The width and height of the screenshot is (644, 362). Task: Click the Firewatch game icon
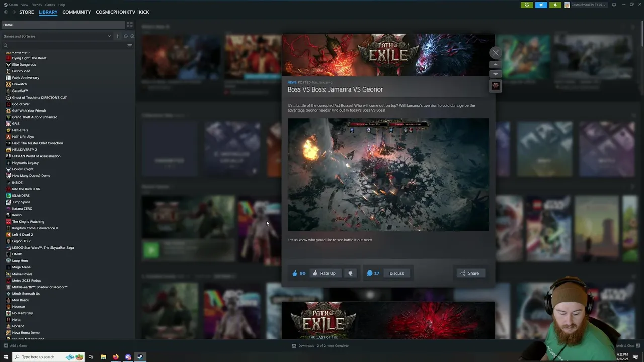8,84
